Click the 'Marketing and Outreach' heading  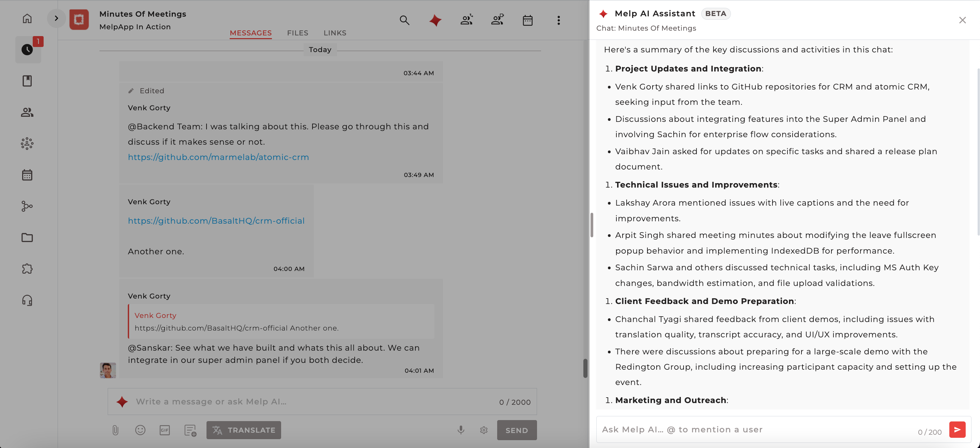coord(671,400)
